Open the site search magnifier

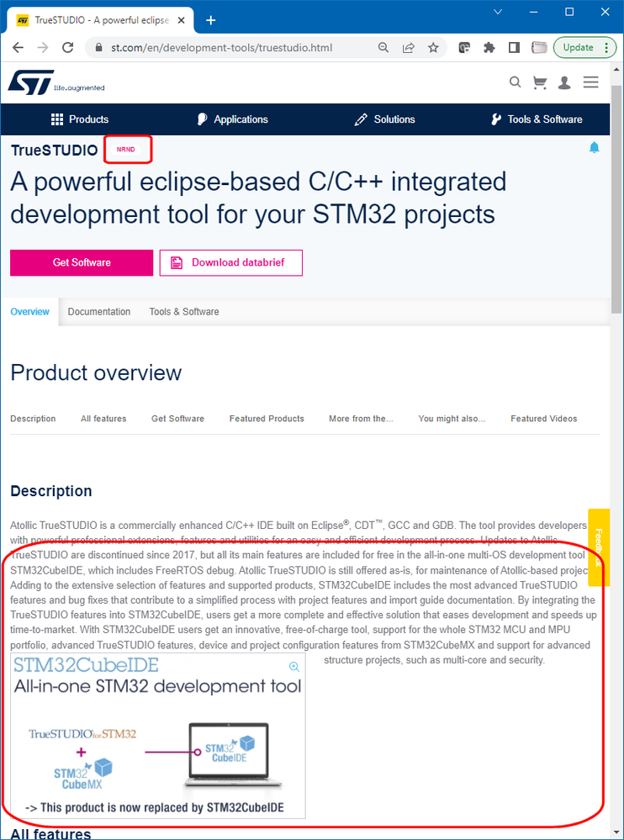pos(515,82)
